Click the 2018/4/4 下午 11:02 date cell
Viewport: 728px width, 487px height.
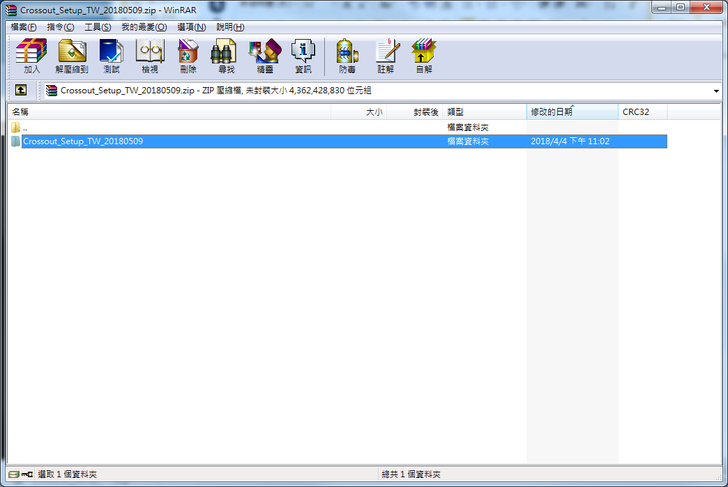click(x=570, y=141)
